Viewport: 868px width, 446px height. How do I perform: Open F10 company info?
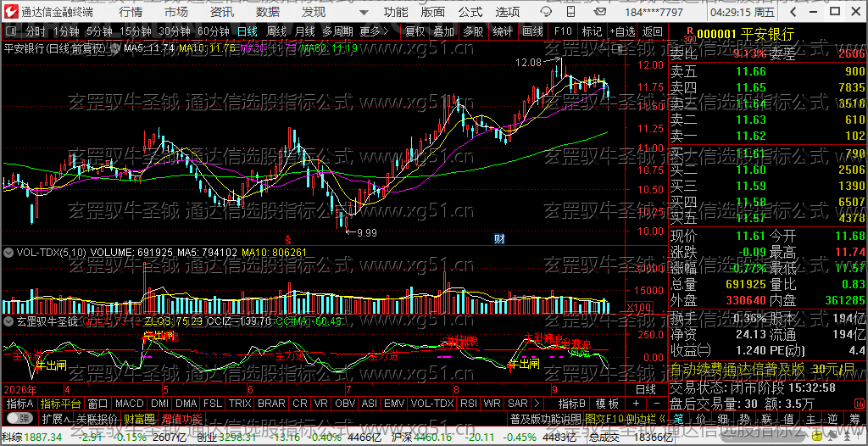[563, 31]
